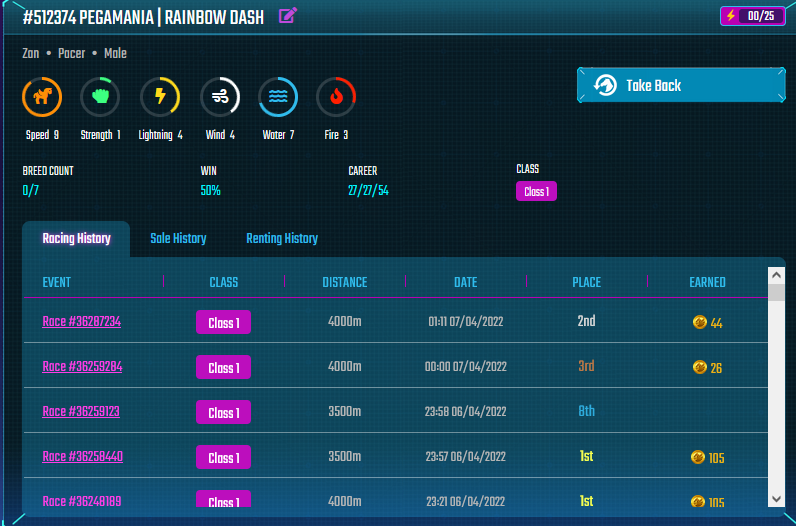Open Race #36259123 link
This screenshot has height=526, width=796.
(81, 411)
